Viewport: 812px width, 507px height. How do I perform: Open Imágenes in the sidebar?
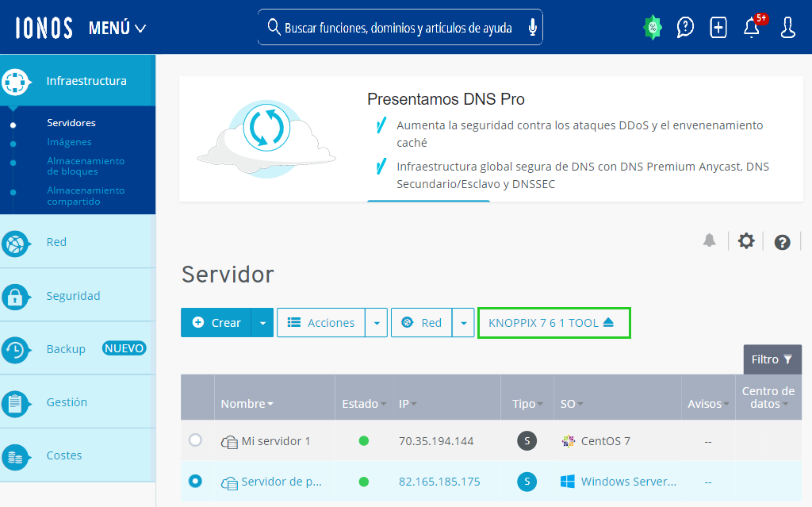click(70, 142)
